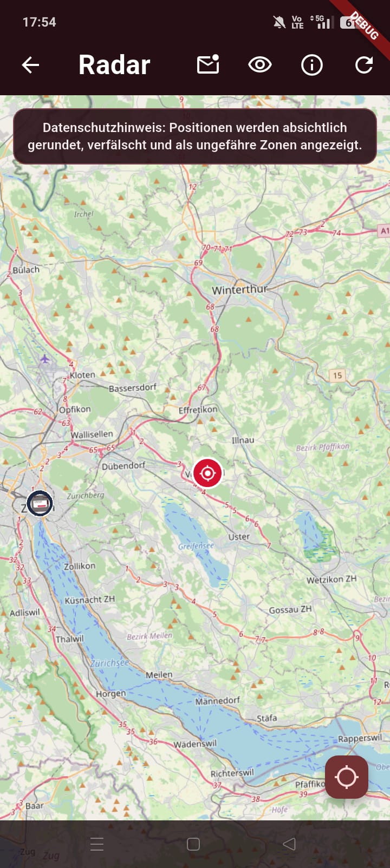Open the mail inbox envelope icon

pyautogui.click(x=208, y=64)
